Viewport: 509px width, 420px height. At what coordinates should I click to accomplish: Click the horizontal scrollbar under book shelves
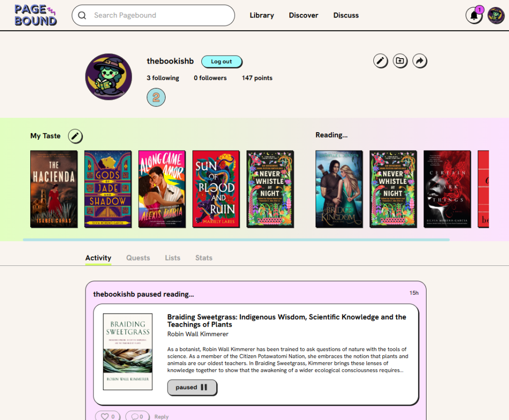[236, 240]
